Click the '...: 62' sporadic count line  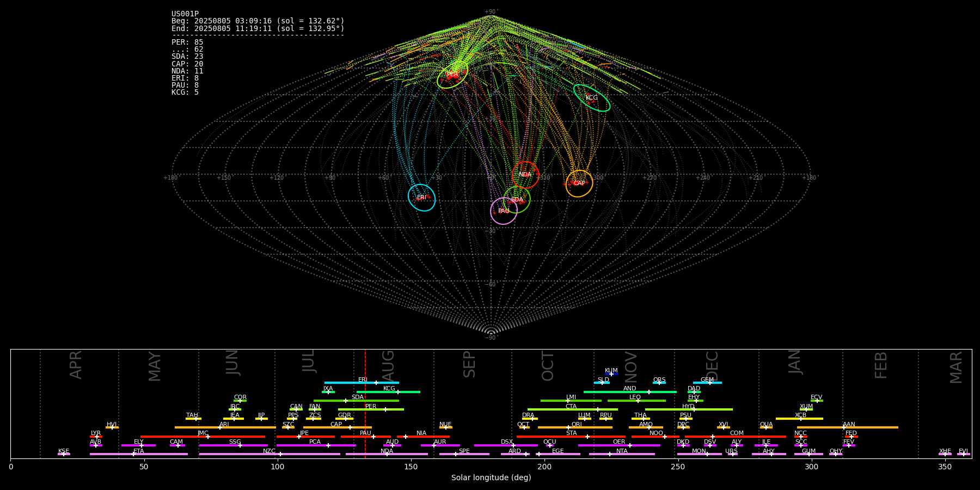(187, 50)
